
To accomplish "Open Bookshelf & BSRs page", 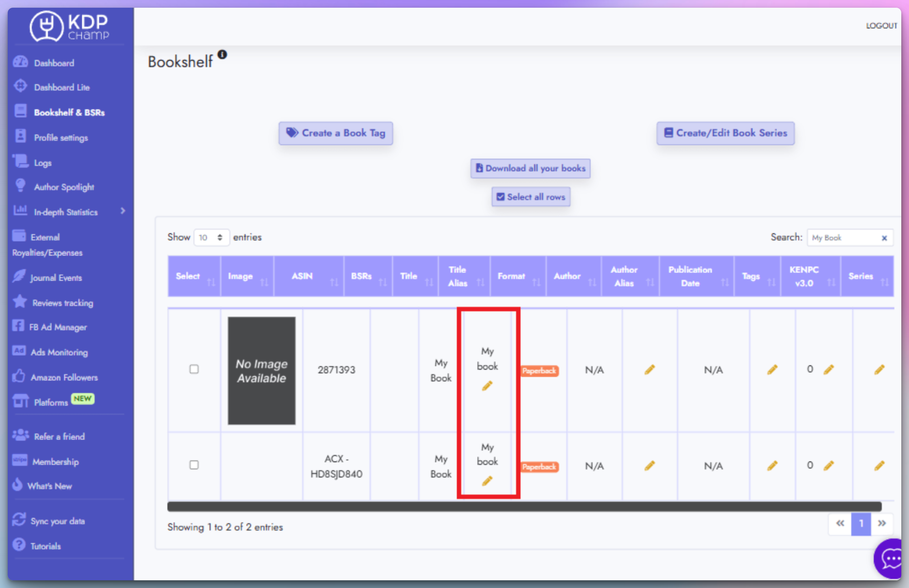I will [x=69, y=112].
